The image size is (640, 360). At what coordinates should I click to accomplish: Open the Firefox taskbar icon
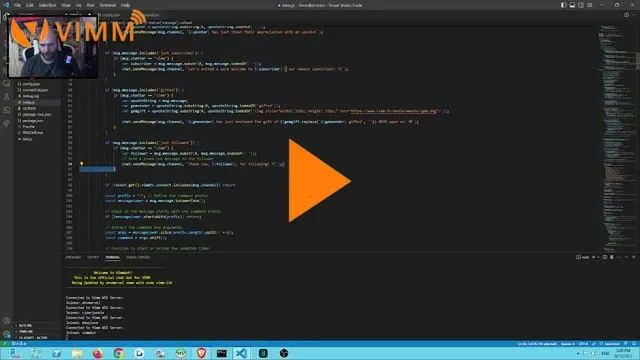click(x=98, y=353)
